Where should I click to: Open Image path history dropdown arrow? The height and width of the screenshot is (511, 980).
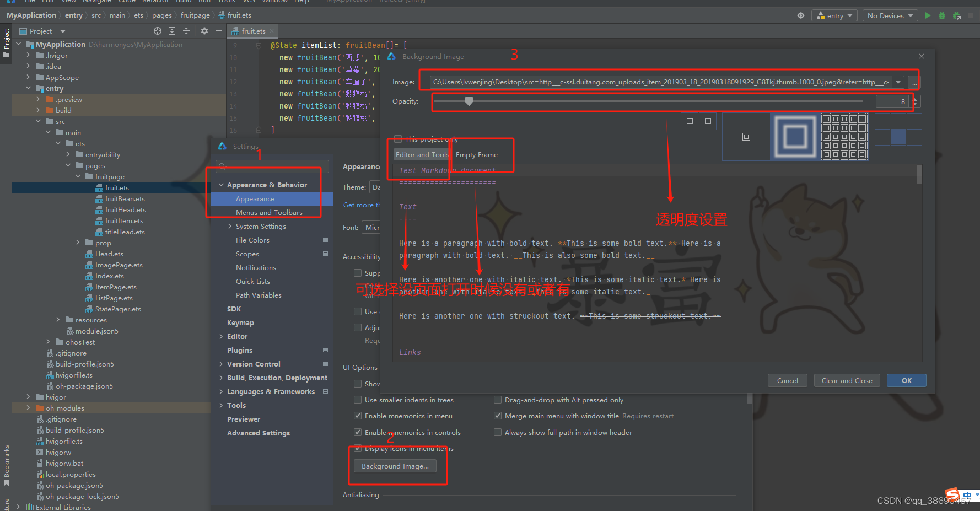pos(898,83)
